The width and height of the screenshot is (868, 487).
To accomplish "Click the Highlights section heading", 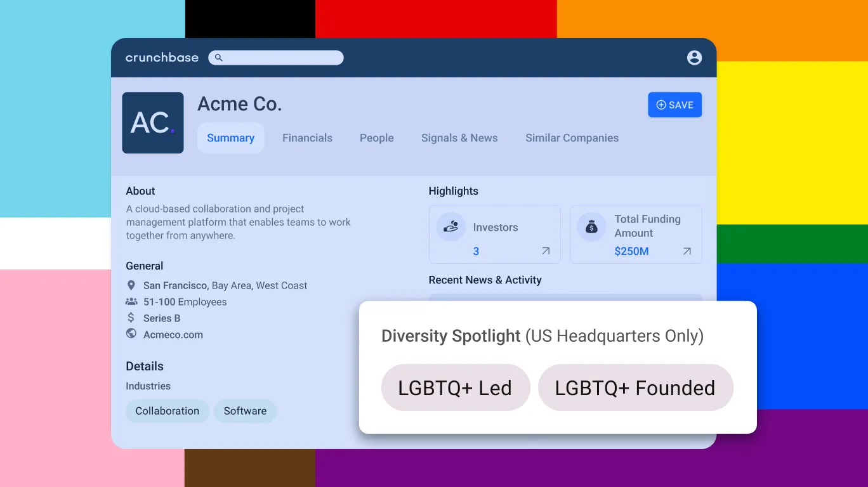I will pyautogui.click(x=453, y=191).
